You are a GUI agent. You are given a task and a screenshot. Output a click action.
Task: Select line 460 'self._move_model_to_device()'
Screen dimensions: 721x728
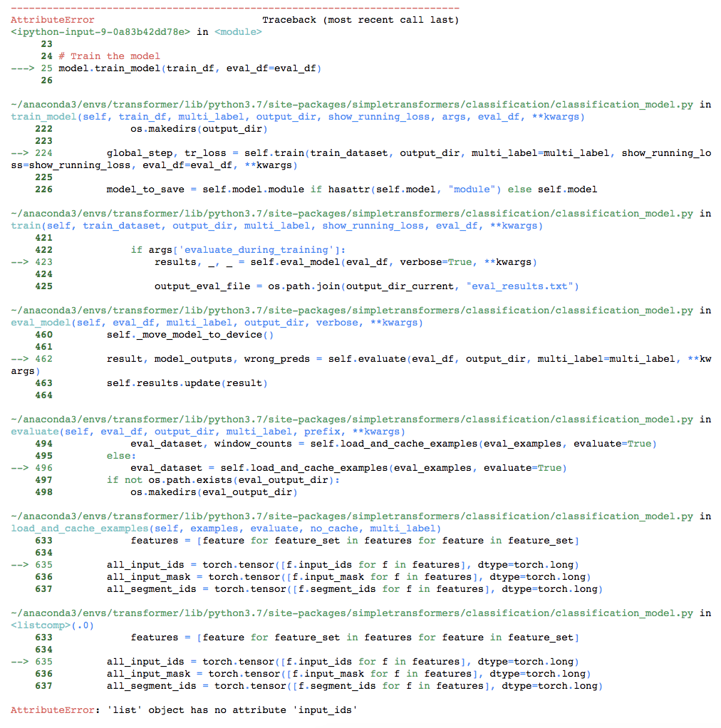(190, 334)
